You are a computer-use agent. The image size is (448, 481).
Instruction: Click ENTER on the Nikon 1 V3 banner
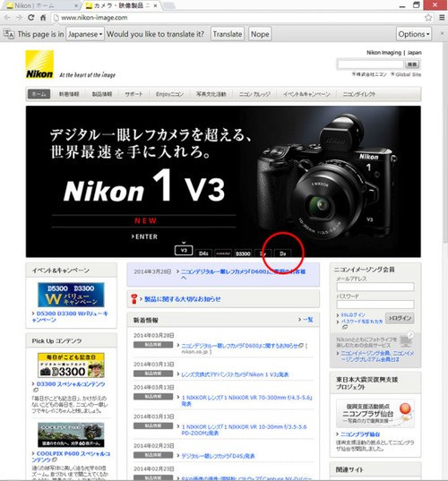coord(144,236)
